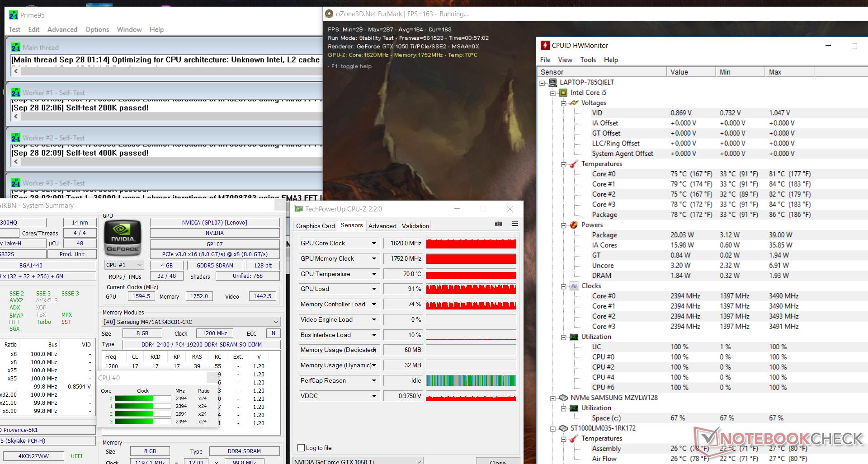Open the GPU Temperature sensor dropdown

pos(374,274)
